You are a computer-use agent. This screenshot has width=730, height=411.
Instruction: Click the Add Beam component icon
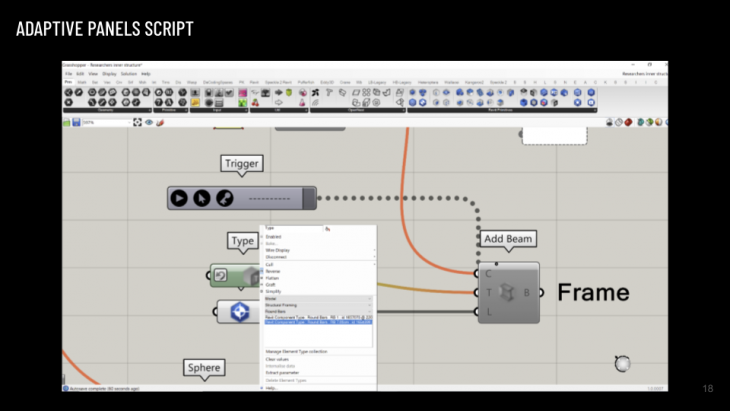tap(513, 292)
